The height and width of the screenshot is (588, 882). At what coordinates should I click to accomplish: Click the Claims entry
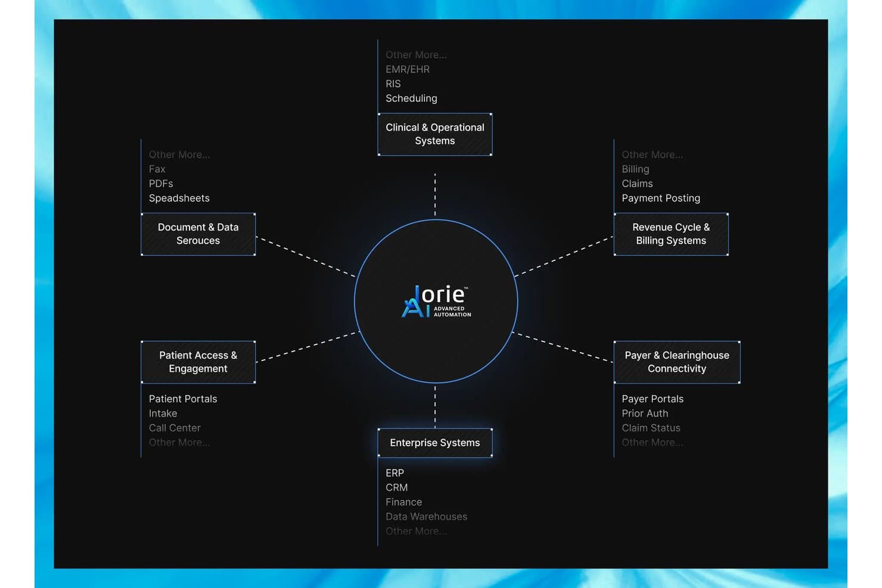coord(637,183)
